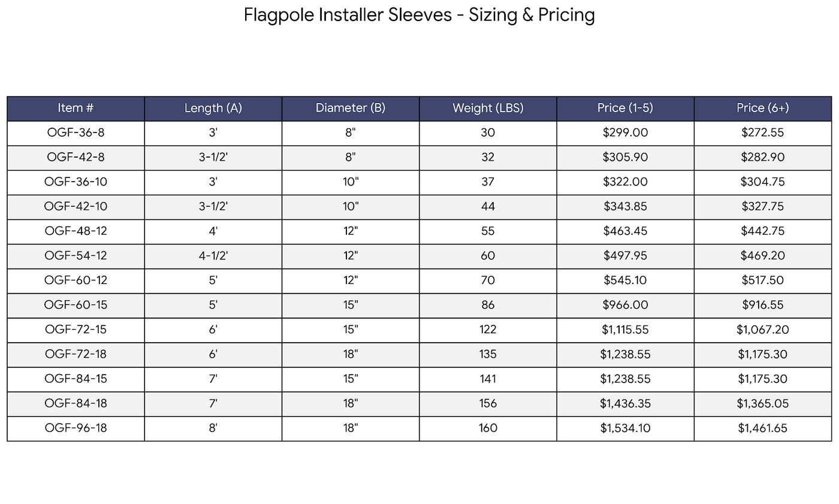
Task: Select the $1,534.10 price cell
Action: (x=625, y=428)
